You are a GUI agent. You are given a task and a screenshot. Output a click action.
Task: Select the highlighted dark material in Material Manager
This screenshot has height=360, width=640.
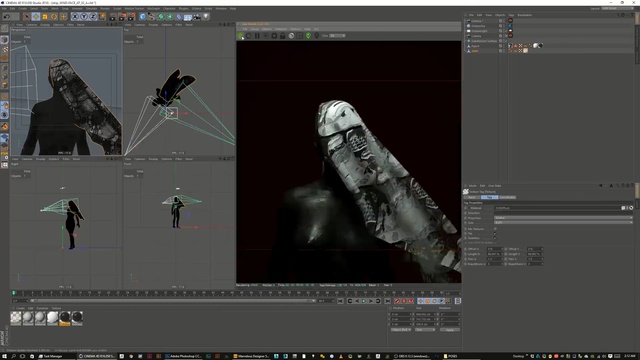click(64, 318)
